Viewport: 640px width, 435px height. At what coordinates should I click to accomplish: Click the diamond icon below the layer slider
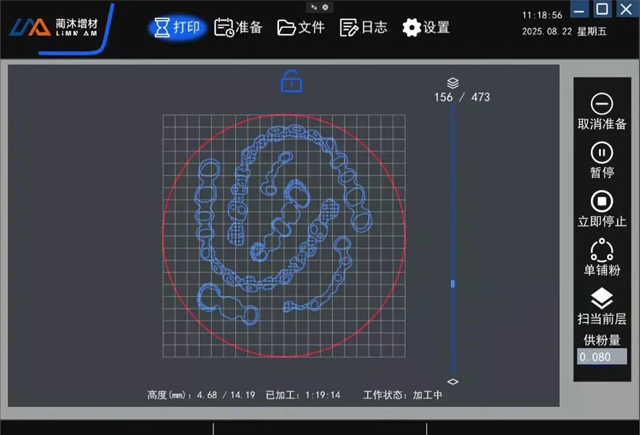pyautogui.click(x=453, y=382)
